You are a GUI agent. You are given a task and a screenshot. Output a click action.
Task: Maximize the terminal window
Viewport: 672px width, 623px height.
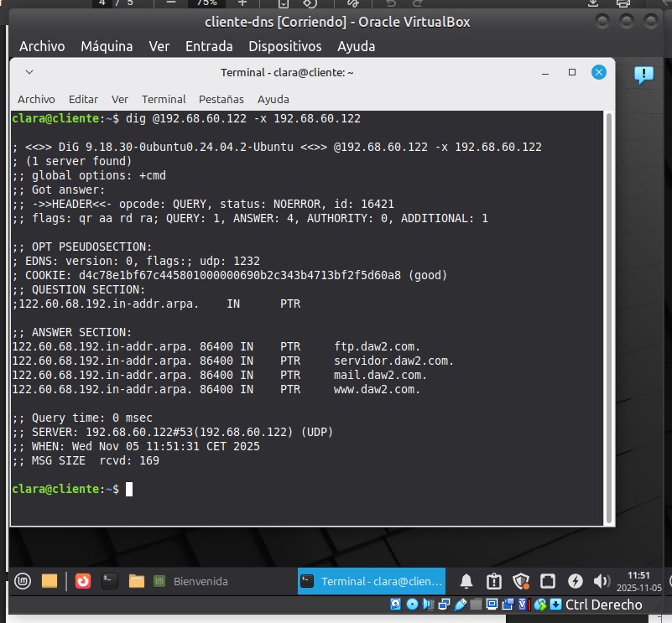pos(572,73)
